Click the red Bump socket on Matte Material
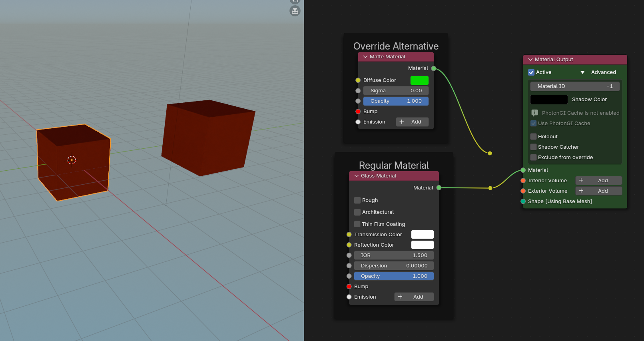 pos(358,112)
